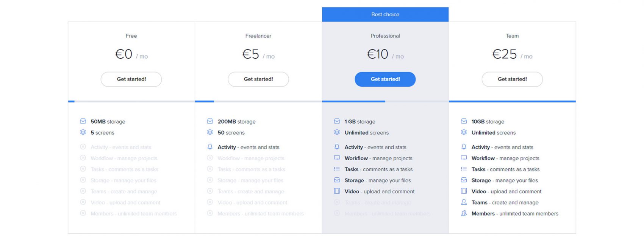Screen dimensions: 644x242
Task: Select the Tasks list icon in the Professional plan
Action: pos(337,169)
